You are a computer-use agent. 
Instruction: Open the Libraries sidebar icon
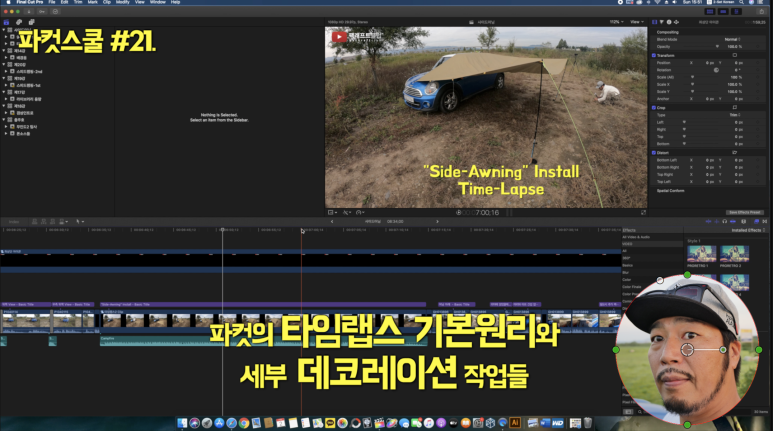[x=6, y=22]
